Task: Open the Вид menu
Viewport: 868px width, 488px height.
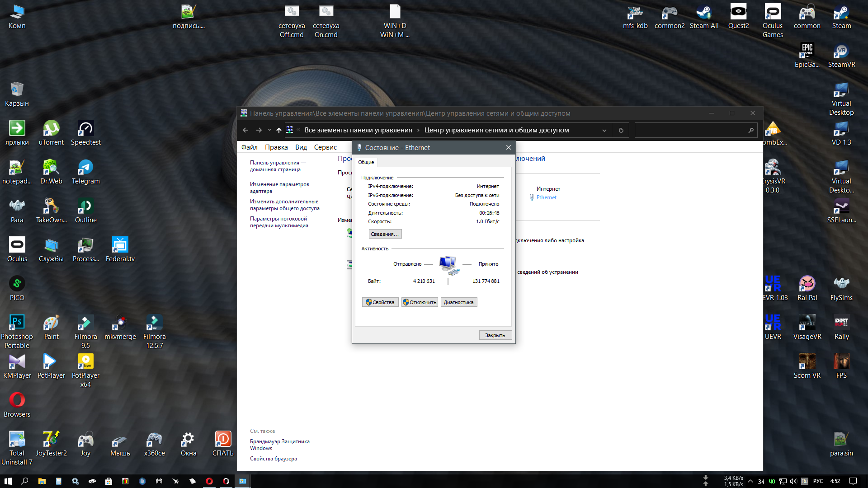Action: coord(301,147)
